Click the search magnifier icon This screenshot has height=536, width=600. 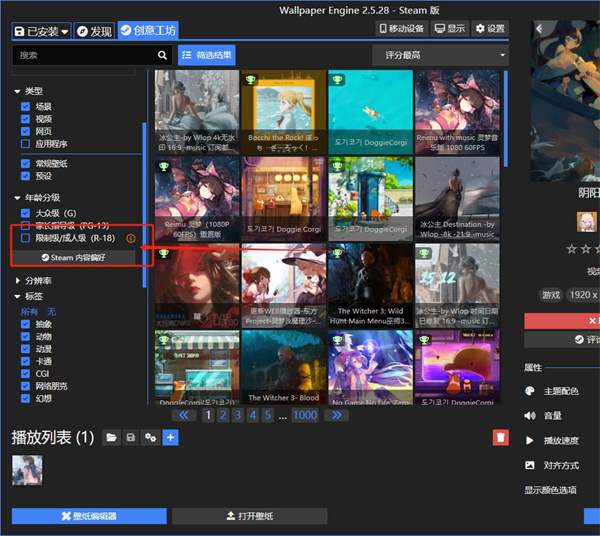tap(162, 55)
